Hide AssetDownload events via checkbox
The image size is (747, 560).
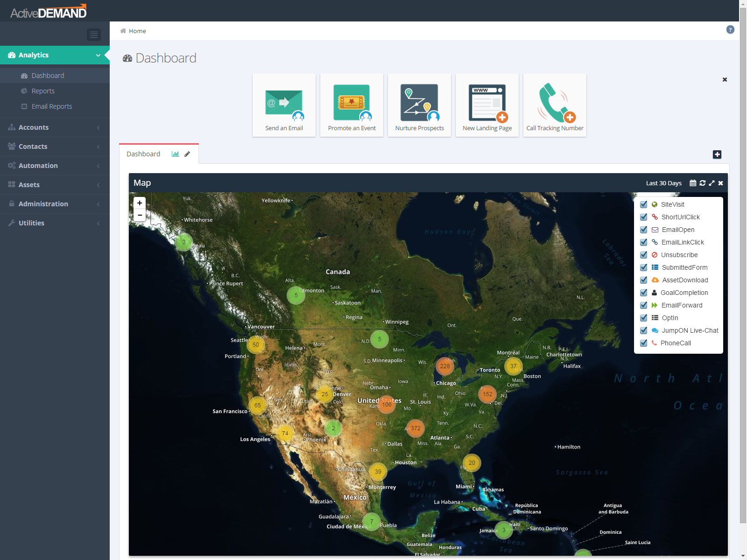[643, 280]
